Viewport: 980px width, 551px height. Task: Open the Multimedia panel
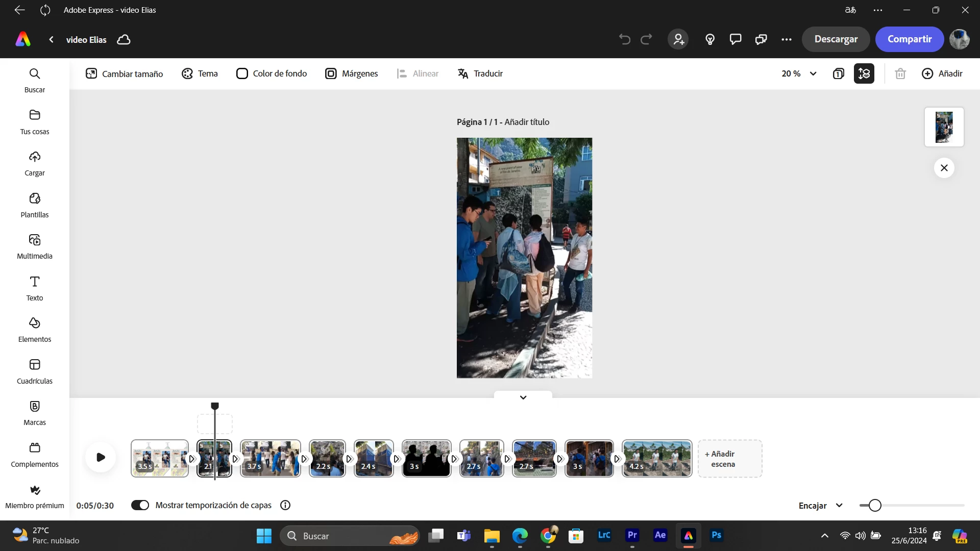point(35,246)
